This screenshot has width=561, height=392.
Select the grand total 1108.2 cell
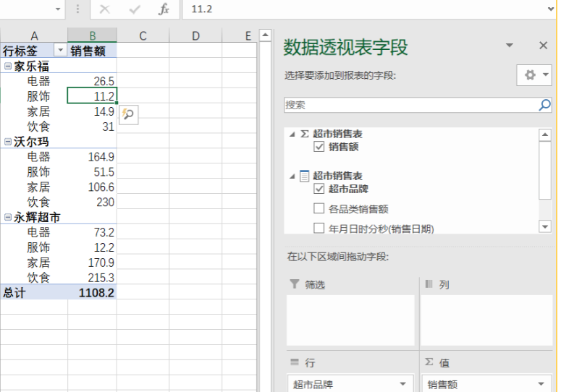(x=93, y=293)
